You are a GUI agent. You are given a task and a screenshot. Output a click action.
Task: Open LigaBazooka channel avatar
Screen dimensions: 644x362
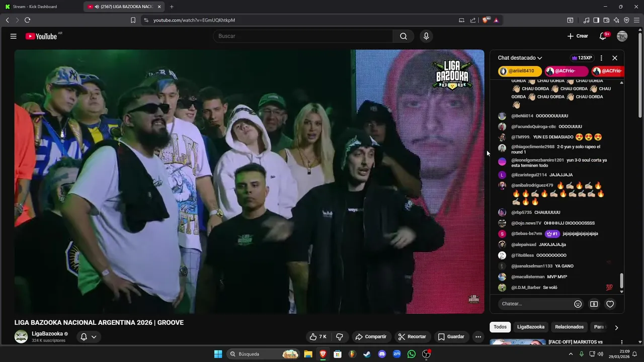pos(21,337)
